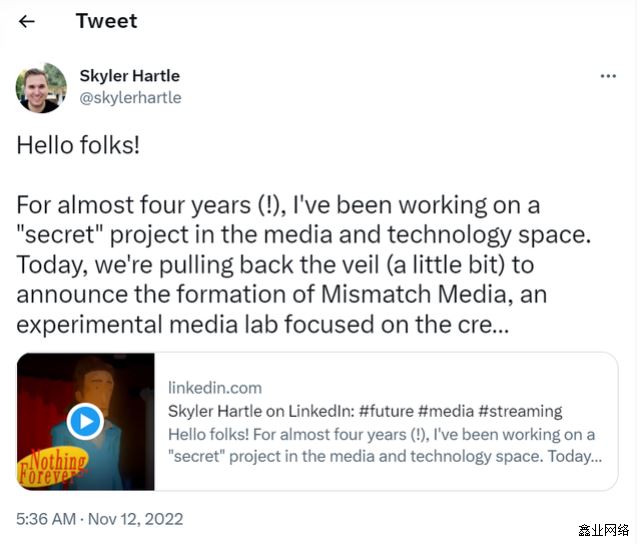The height and width of the screenshot is (544, 641).
Task: Open the linkedin.com domain link
Action: tap(215, 387)
